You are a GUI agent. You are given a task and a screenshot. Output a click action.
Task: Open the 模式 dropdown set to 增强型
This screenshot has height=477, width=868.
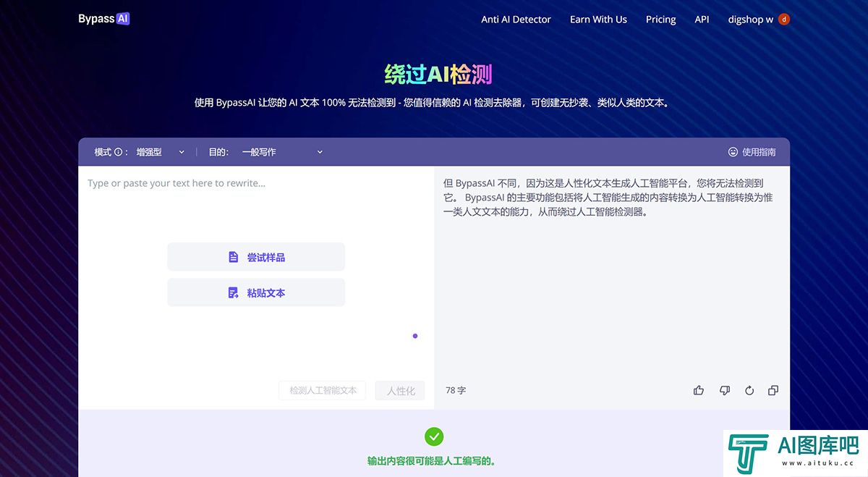[x=161, y=152]
